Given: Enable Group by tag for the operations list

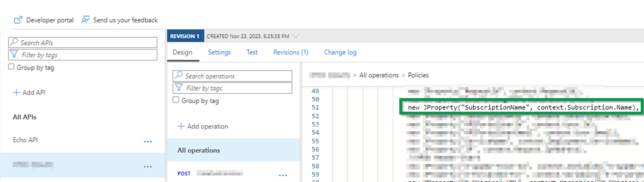Looking at the screenshot, I should (176, 100).
